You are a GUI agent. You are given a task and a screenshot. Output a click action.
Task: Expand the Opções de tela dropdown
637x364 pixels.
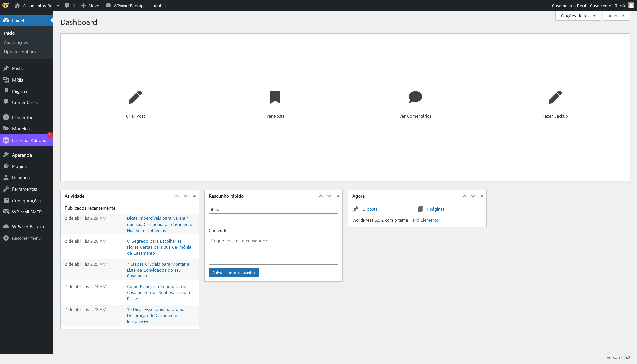click(578, 16)
